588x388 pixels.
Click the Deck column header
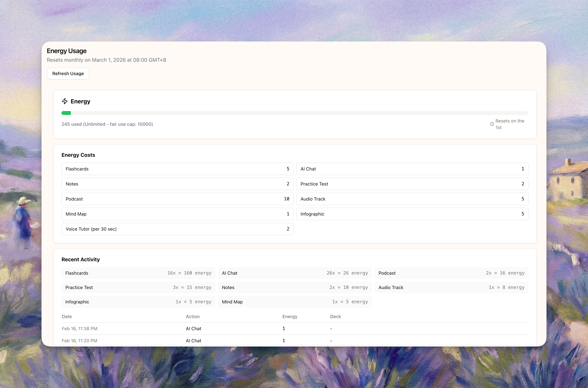tap(336, 316)
